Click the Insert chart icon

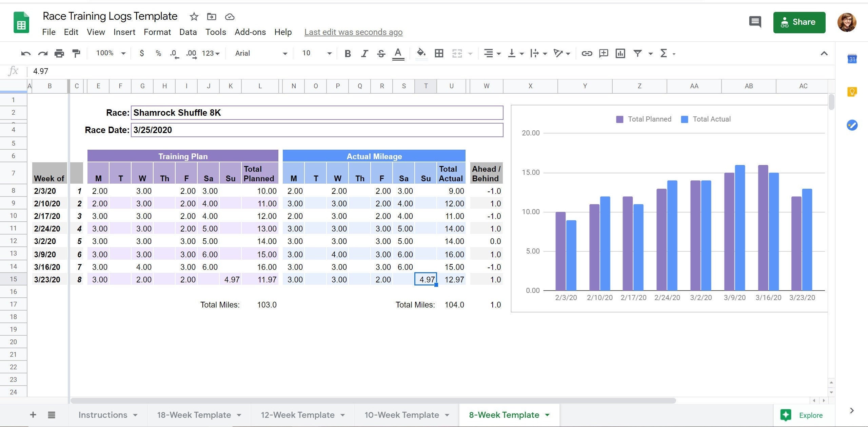[x=620, y=53]
